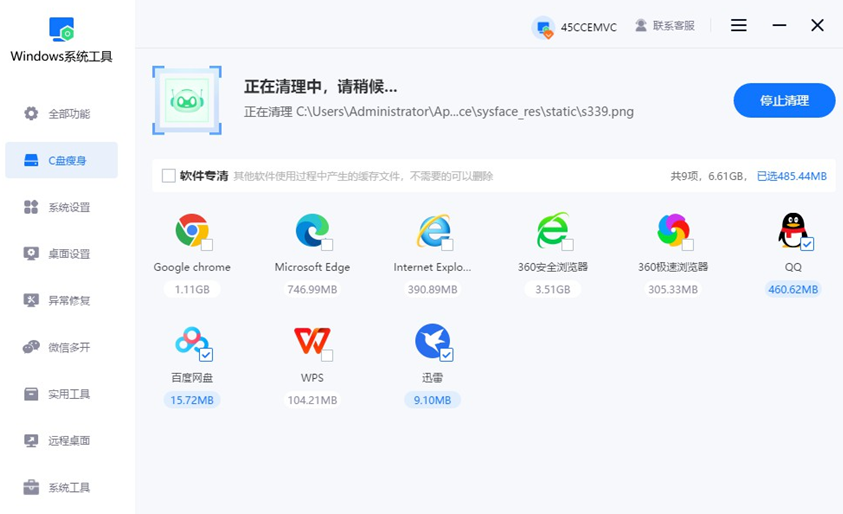This screenshot has height=514, width=843.
Task: Click the robot cleaning status icon
Action: 187,101
